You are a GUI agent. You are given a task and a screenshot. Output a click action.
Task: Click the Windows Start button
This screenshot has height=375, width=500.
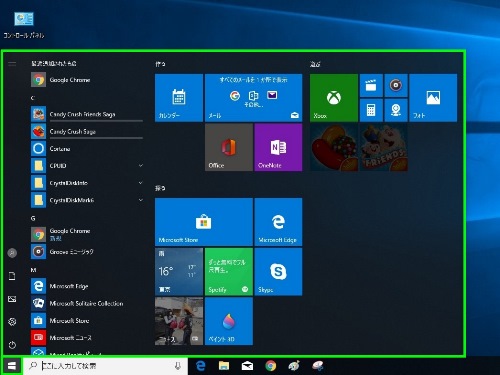tap(12, 366)
